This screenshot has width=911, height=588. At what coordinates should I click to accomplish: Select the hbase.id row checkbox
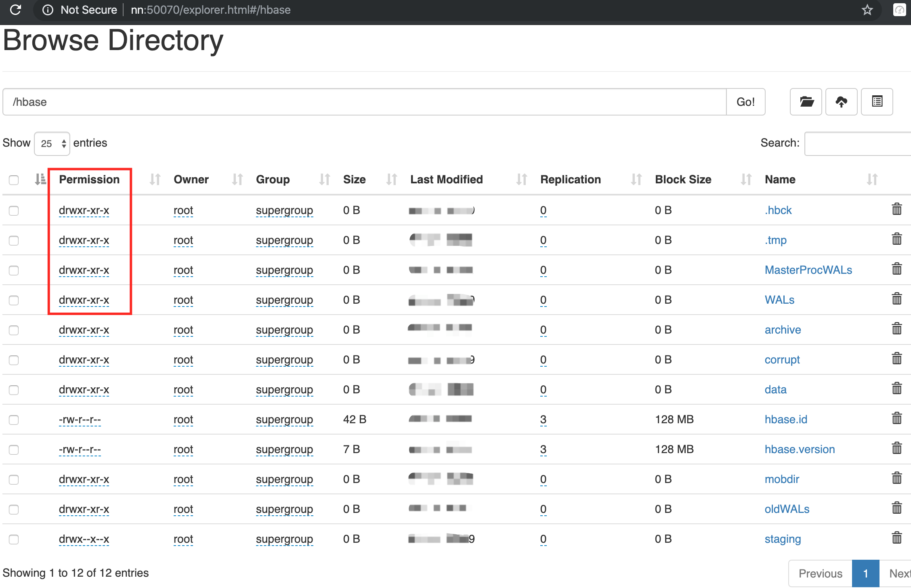(x=14, y=420)
